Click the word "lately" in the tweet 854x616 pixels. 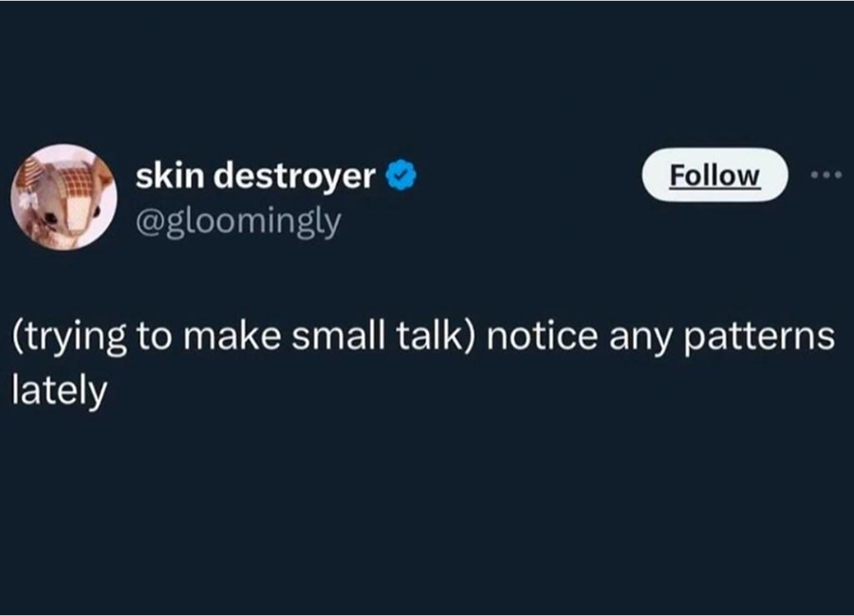(x=60, y=390)
